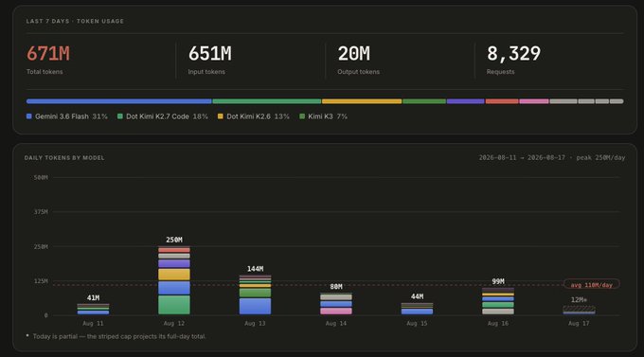Click the 44M bar value label
The height and width of the screenshot is (357, 644).
point(417,296)
